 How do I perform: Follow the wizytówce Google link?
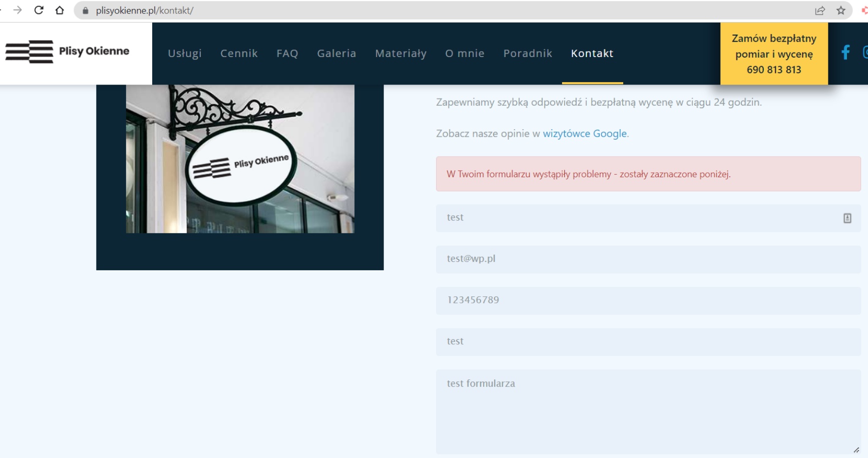[x=585, y=134]
